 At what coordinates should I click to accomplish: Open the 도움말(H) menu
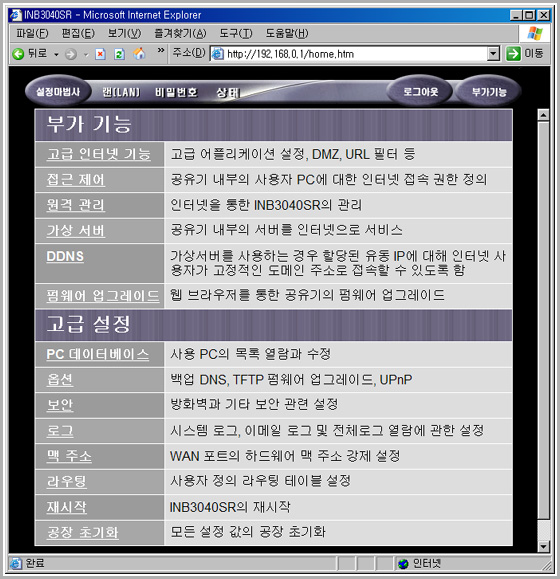click(x=287, y=34)
